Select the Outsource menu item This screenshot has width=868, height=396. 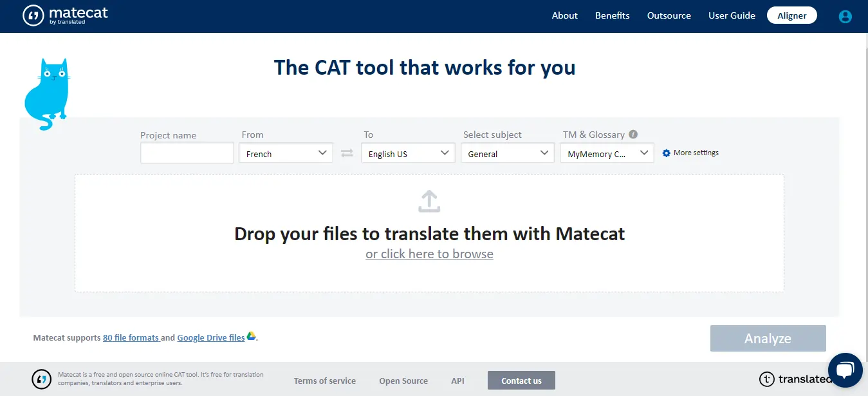[669, 15]
